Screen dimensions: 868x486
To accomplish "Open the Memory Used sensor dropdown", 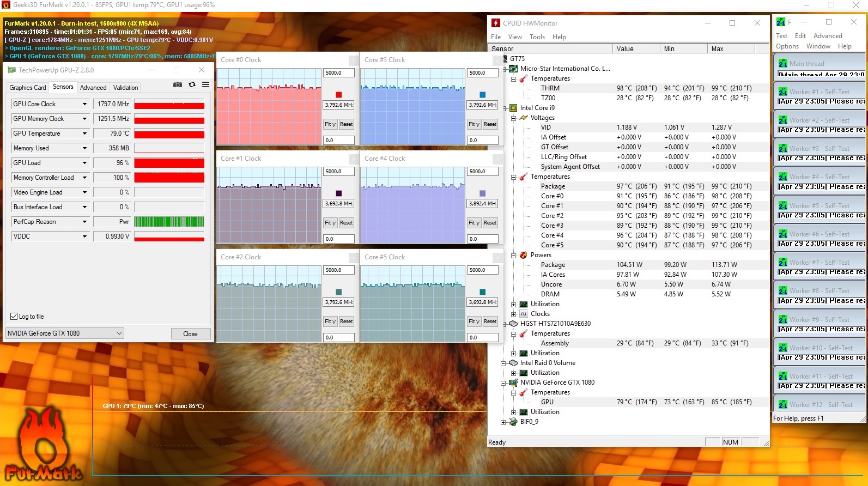I will tap(84, 148).
